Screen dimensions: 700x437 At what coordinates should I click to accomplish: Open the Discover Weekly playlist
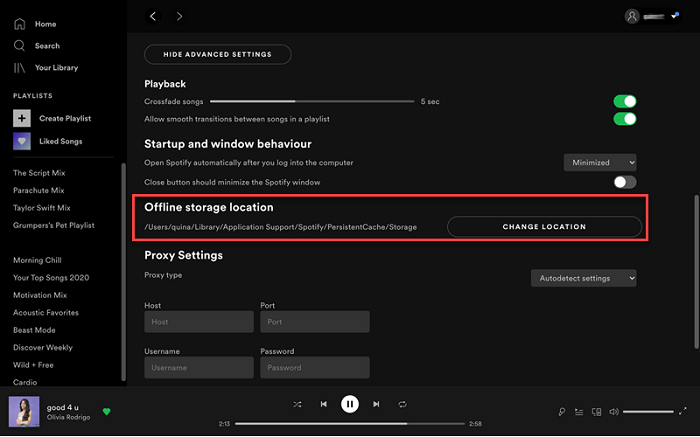pyautogui.click(x=42, y=347)
